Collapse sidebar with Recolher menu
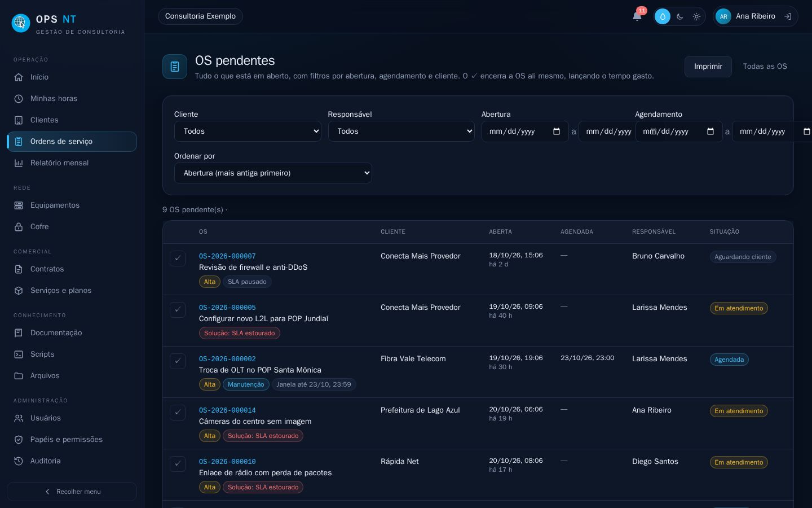The width and height of the screenshot is (812, 508). [72, 492]
